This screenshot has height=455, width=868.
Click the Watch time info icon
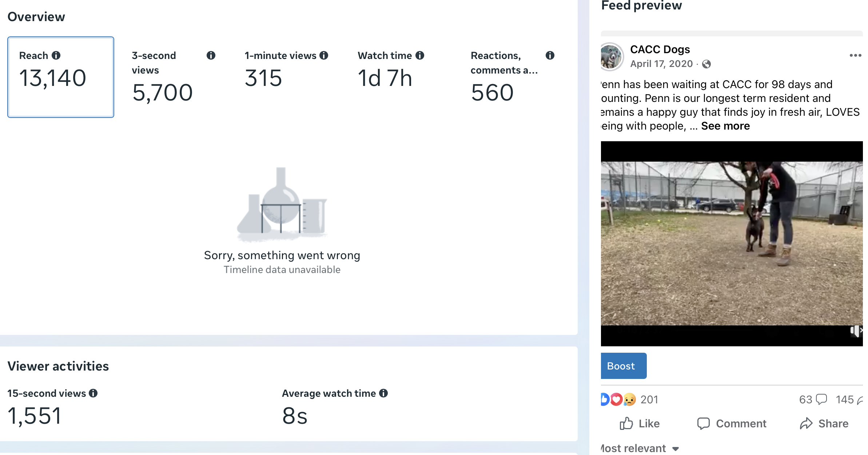pyautogui.click(x=420, y=55)
